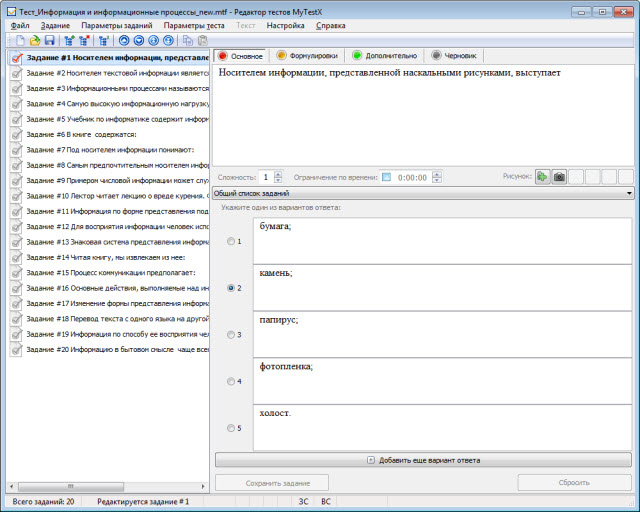Image resolution: width=640 pixels, height=512 pixels.
Task: Click the blue circular up arrow icon
Action: pyautogui.click(x=124, y=41)
